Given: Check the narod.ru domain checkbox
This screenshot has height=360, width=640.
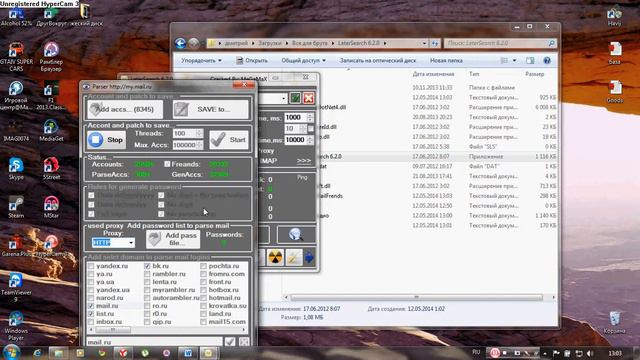Looking at the screenshot, I should tap(91, 298).
